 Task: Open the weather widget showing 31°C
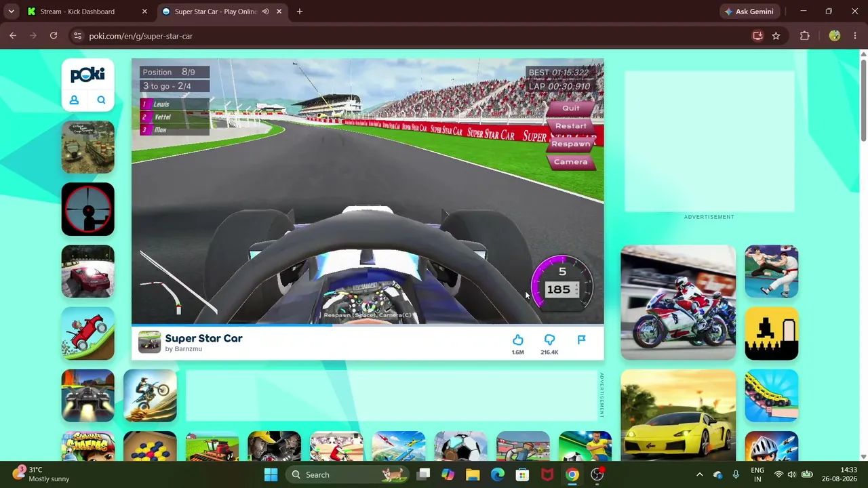[42, 474]
